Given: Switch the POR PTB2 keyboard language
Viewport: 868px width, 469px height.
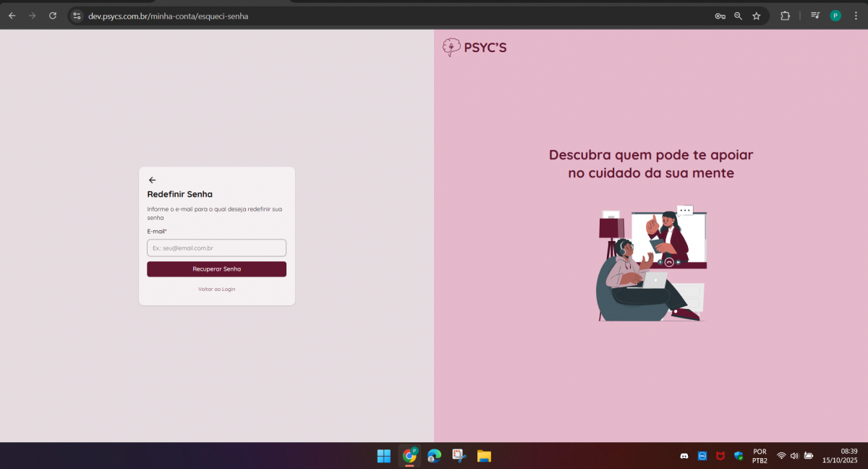Looking at the screenshot, I should click(x=759, y=456).
